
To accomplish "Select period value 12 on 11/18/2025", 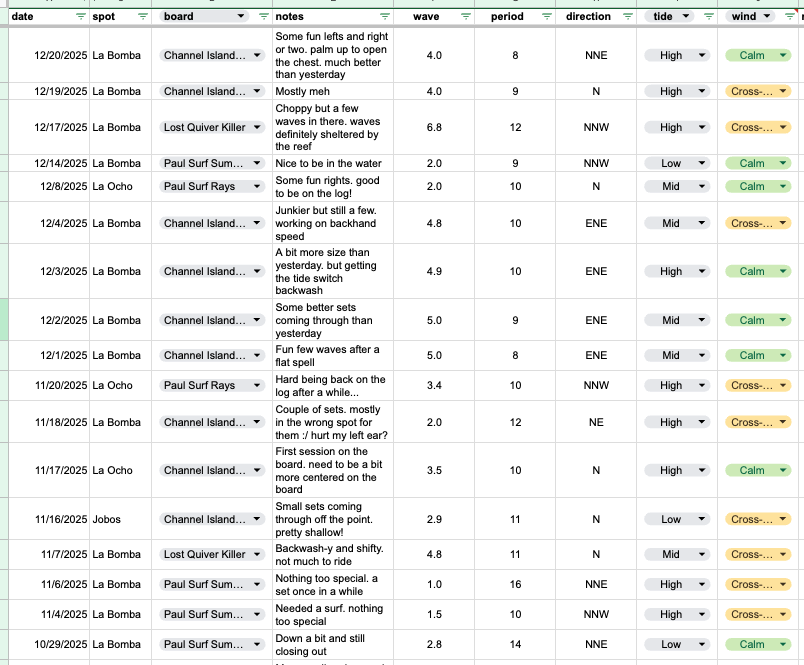I will click(515, 422).
